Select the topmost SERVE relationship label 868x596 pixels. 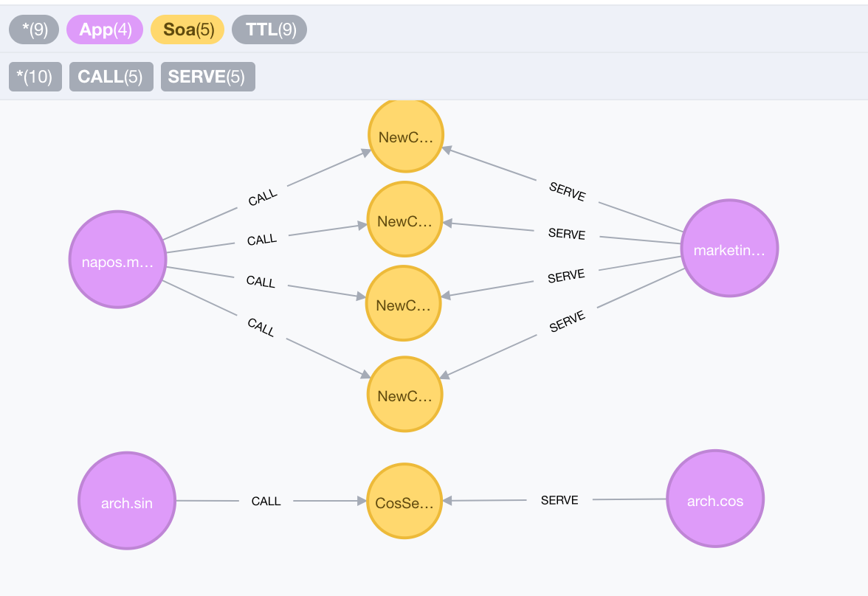(x=567, y=192)
